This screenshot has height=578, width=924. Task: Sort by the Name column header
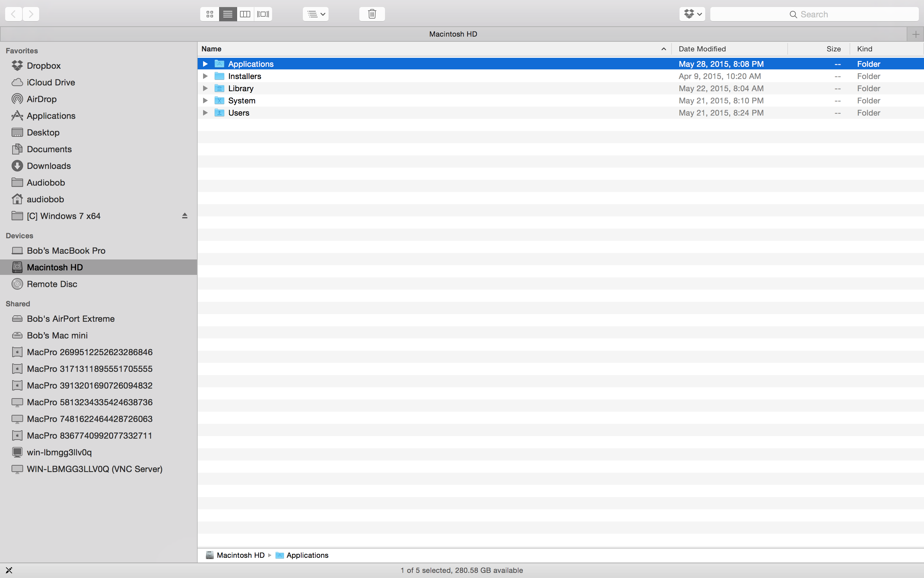(434, 49)
